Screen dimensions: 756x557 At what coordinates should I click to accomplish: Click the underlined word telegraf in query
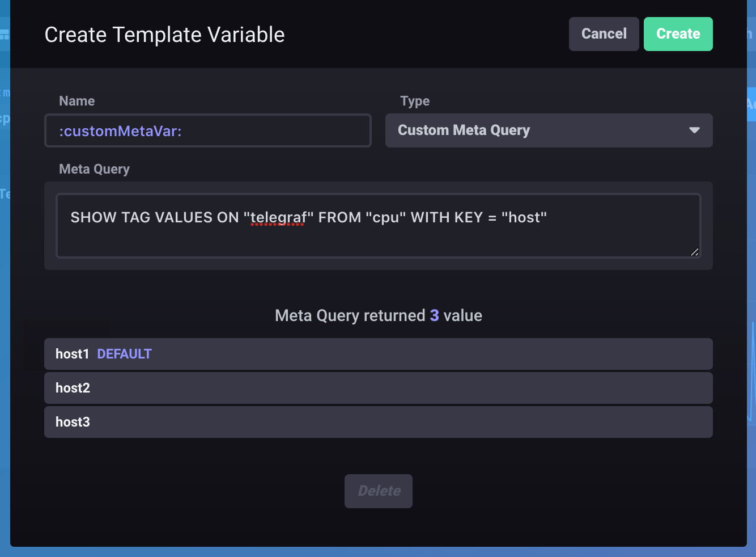pyautogui.click(x=278, y=218)
